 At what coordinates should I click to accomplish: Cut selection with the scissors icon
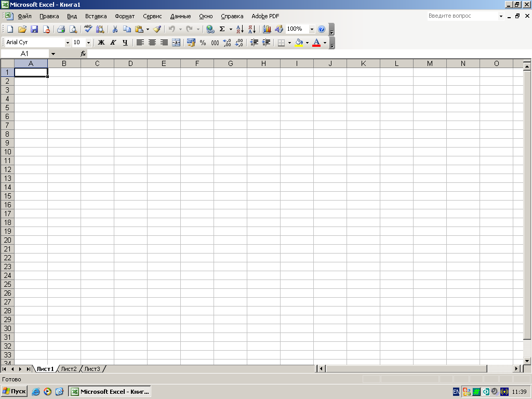(115, 29)
